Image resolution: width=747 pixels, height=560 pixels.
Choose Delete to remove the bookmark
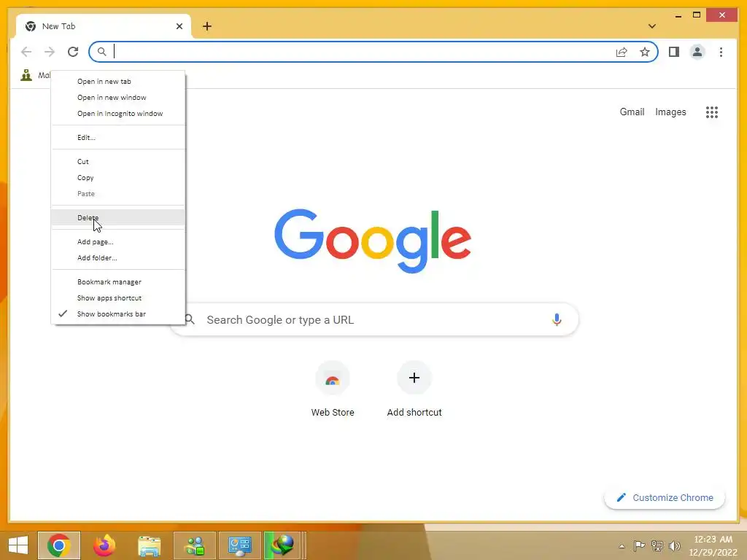tap(118, 217)
